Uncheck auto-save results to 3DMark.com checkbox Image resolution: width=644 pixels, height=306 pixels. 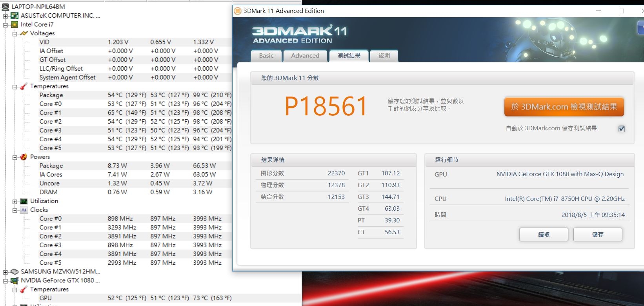(622, 129)
